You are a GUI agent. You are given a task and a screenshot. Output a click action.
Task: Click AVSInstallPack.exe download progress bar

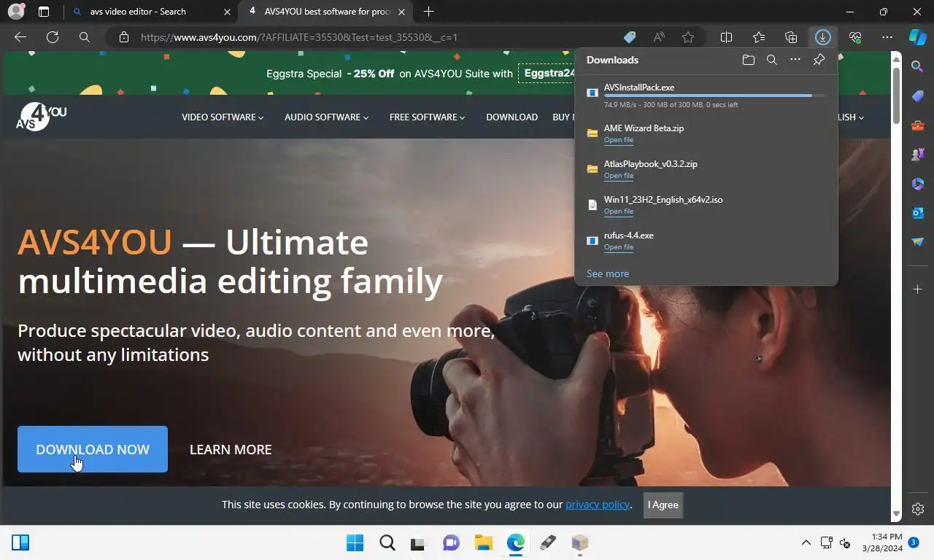[714, 96]
